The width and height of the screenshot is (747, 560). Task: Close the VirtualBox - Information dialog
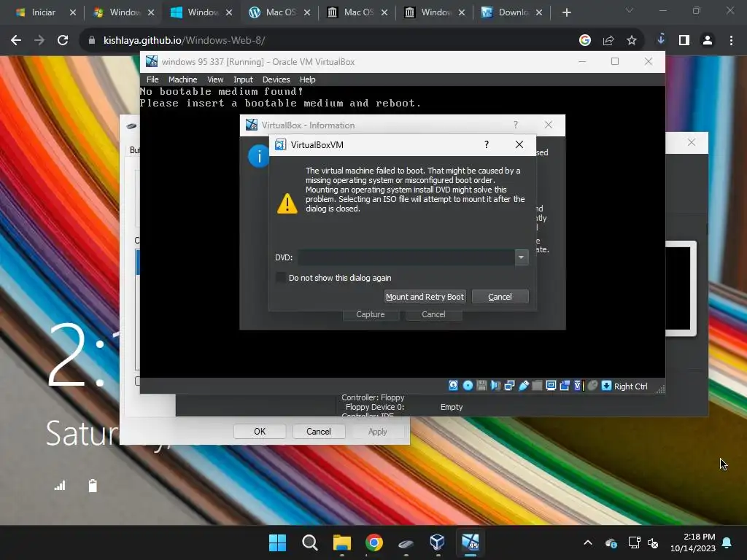[x=549, y=125]
